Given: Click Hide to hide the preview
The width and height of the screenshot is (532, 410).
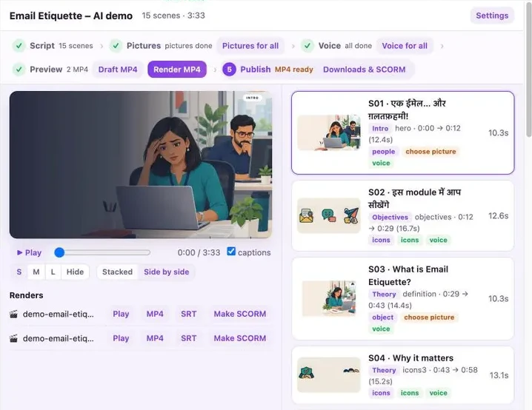Looking at the screenshot, I should pos(75,272).
